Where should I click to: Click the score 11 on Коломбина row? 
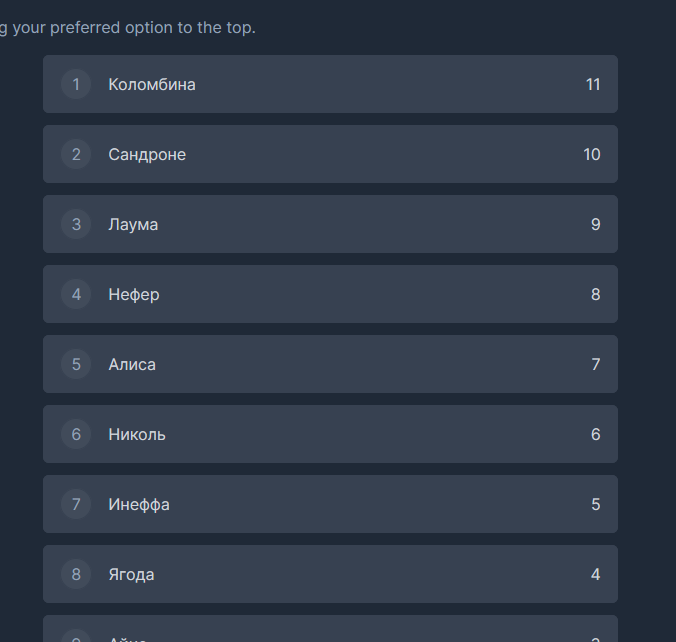[593, 84]
